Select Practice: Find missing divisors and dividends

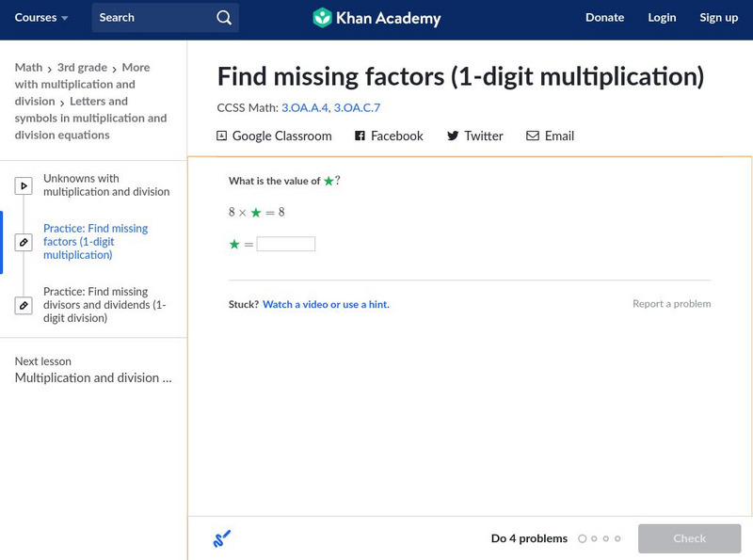tap(104, 305)
